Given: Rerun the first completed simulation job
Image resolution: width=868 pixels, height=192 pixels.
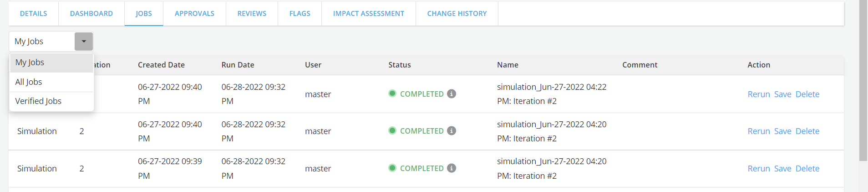Looking at the screenshot, I should (x=759, y=94).
